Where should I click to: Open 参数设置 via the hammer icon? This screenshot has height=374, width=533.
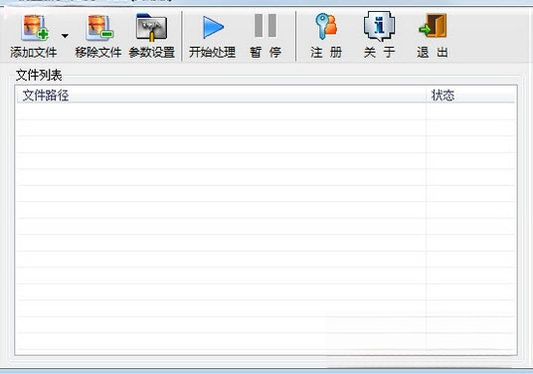pos(151,27)
